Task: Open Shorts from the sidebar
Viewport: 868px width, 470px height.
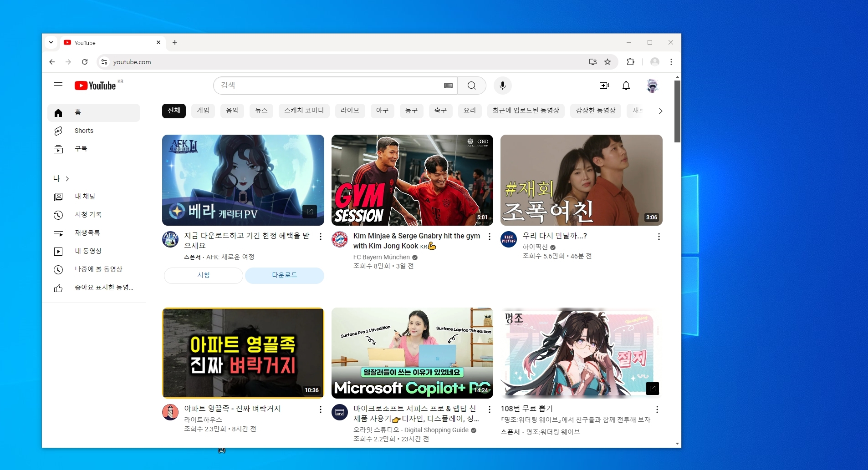Action: coord(94,131)
